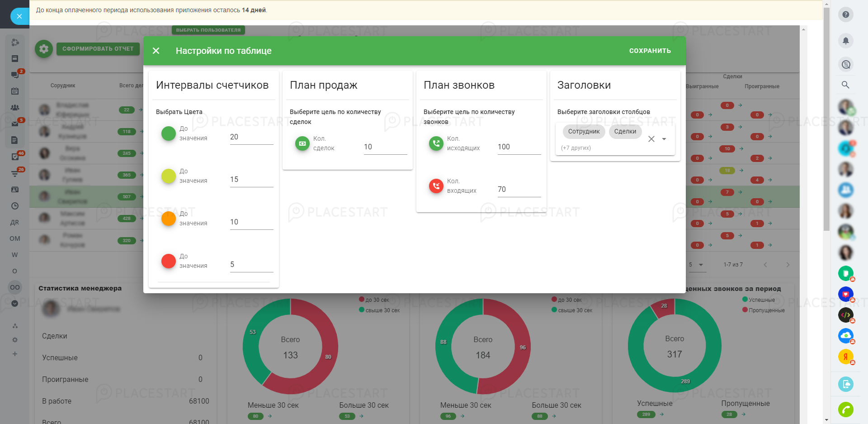The image size is (868, 424).
Task: Expand the column headers dropdown
Action: click(x=664, y=139)
